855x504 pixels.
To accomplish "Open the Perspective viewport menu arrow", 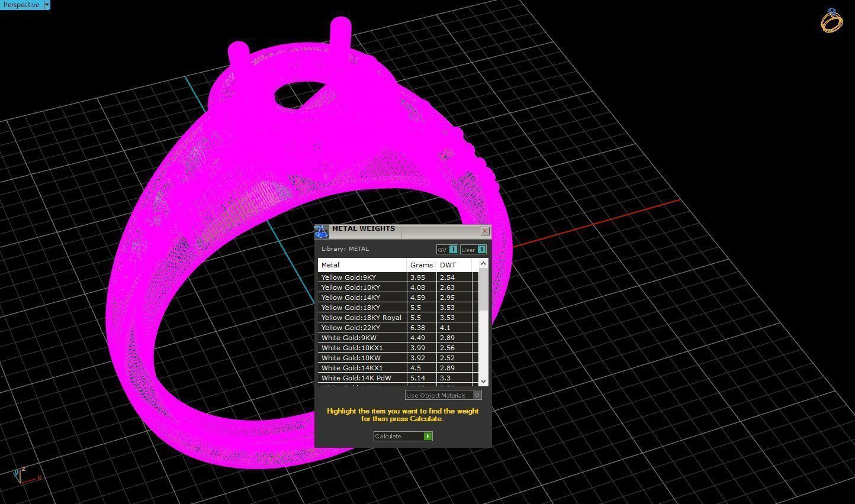I will (x=47, y=5).
